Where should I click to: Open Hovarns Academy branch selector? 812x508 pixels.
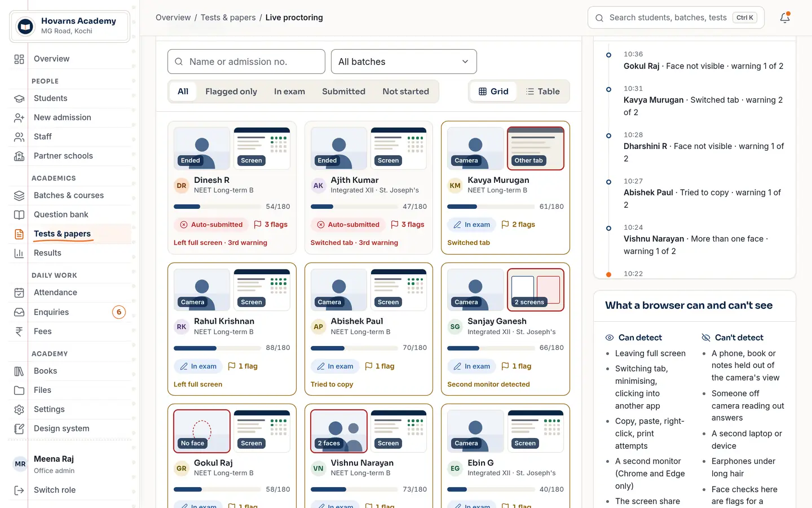[x=70, y=26]
